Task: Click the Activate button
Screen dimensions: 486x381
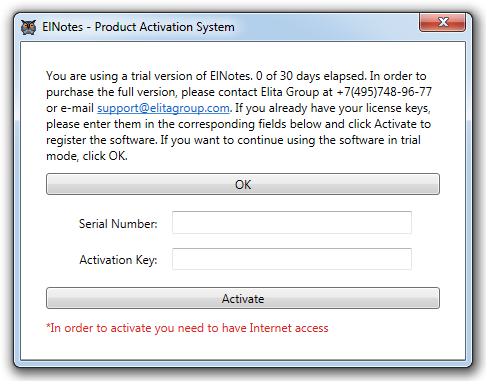Action: pos(243,298)
